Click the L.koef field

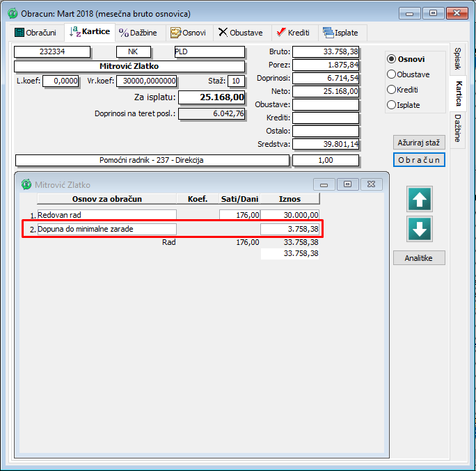61,81
